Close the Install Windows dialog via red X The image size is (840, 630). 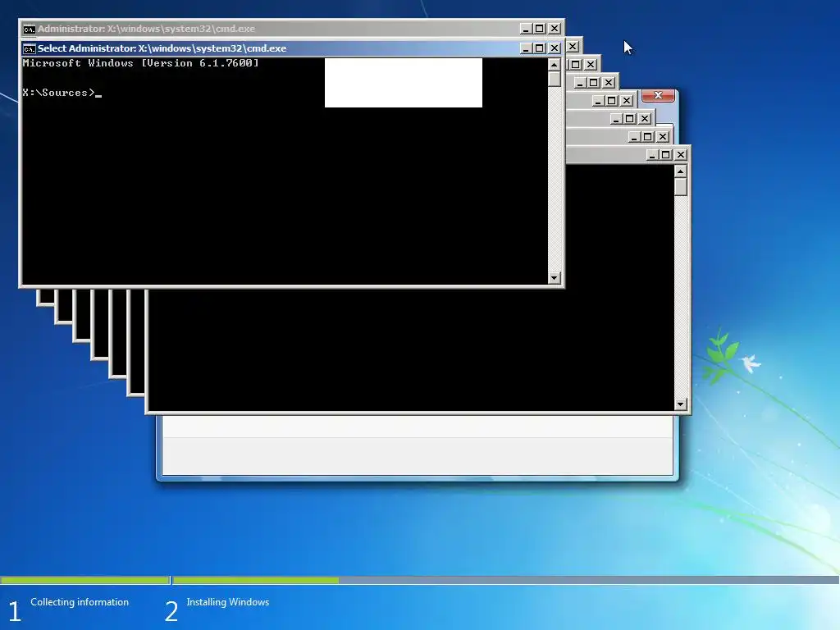[659, 95]
